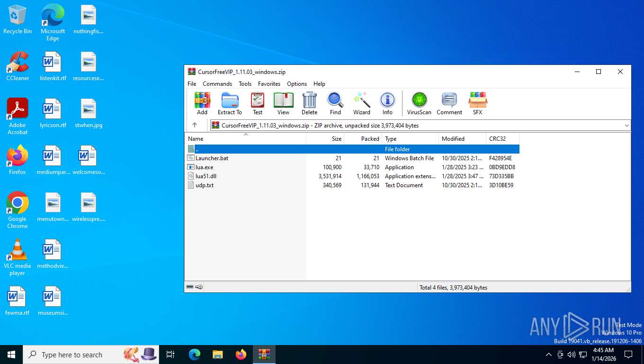Select the lua51.dll file row

(352, 176)
